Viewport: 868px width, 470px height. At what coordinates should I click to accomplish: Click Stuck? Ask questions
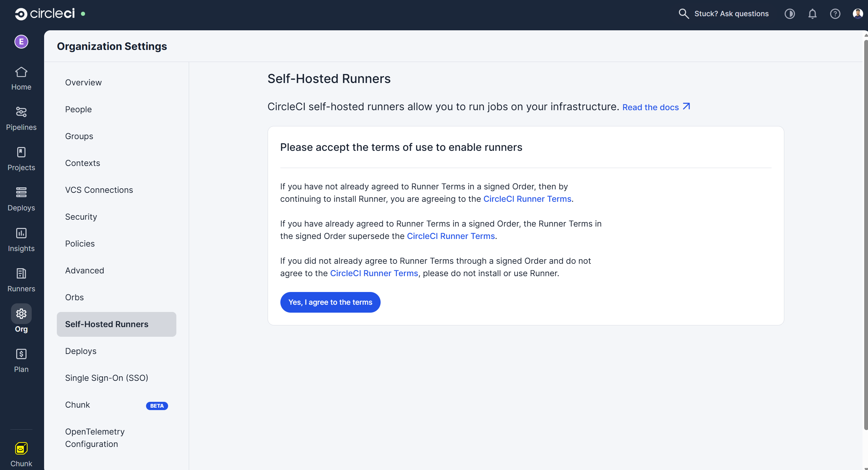point(731,14)
